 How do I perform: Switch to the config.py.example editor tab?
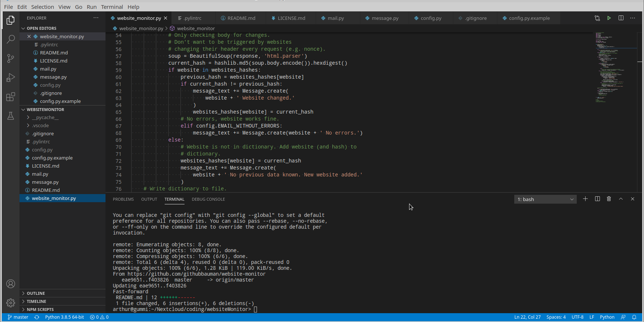tap(529, 18)
